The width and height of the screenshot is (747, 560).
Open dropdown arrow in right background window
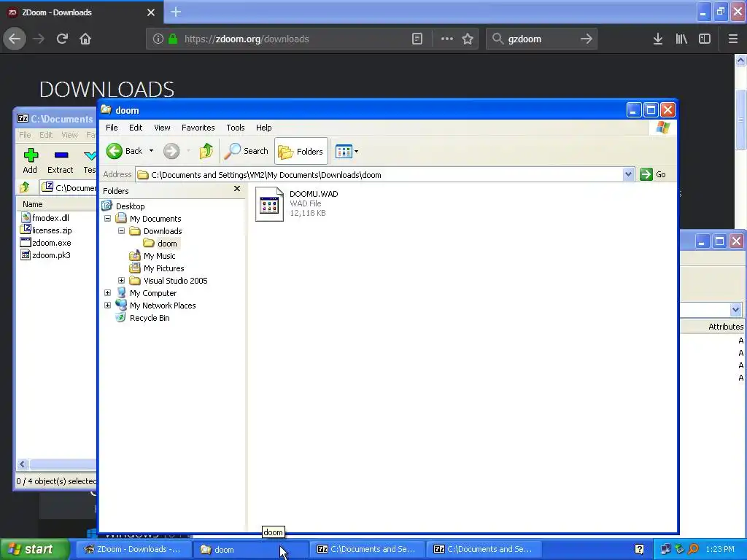click(x=735, y=309)
